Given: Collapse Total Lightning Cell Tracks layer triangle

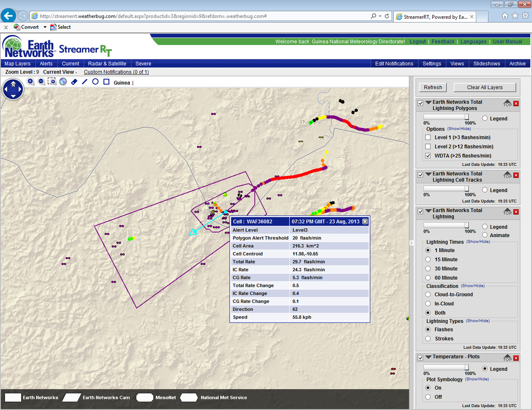Looking at the screenshot, I should [x=428, y=174].
